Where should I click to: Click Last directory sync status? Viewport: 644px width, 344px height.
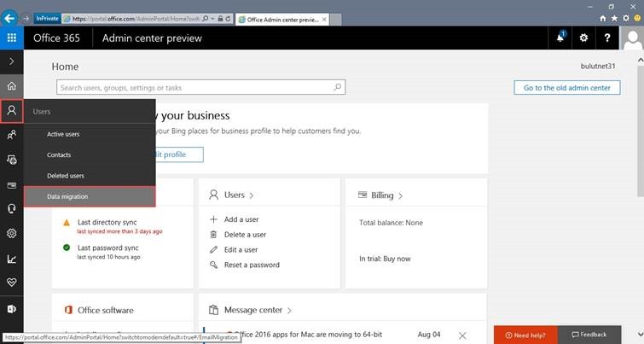(107, 222)
